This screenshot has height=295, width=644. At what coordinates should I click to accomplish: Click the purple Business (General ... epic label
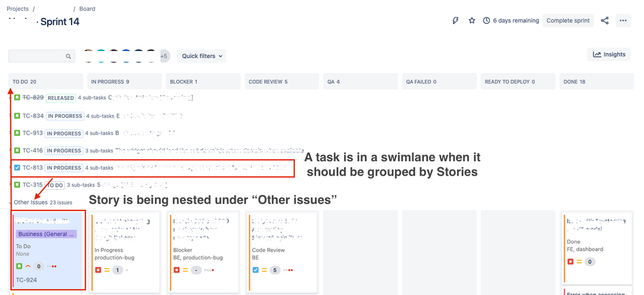(x=46, y=234)
